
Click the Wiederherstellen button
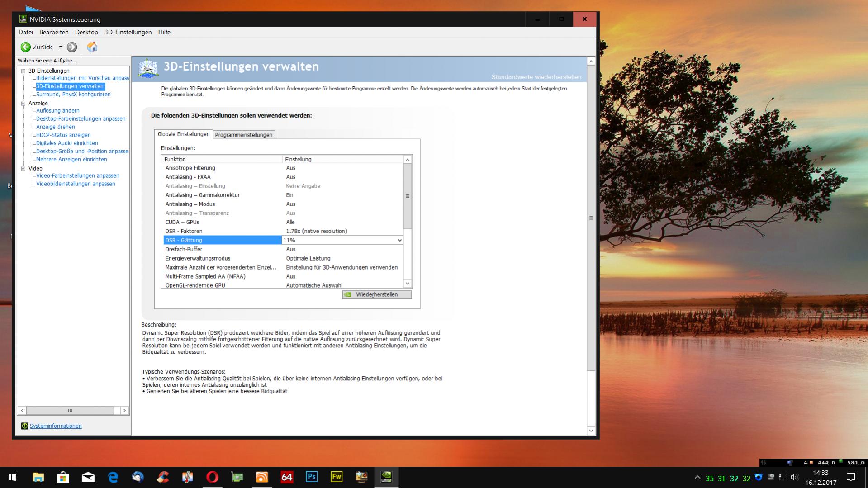coord(377,295)
